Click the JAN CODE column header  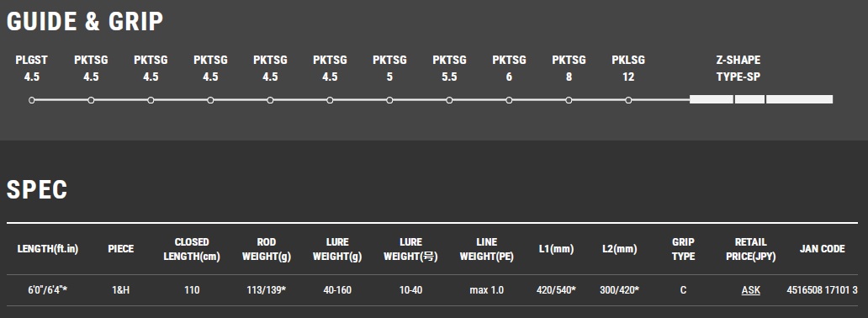(822, 249)
